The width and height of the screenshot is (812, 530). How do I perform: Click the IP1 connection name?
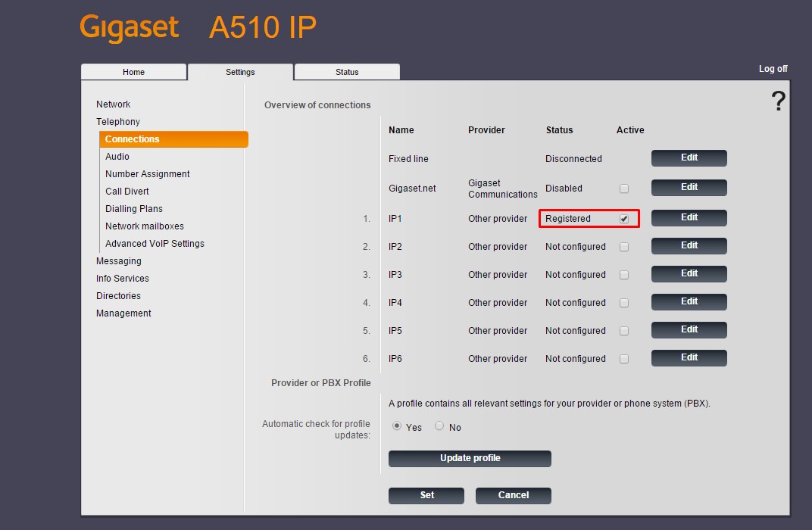tap(395, 219)
